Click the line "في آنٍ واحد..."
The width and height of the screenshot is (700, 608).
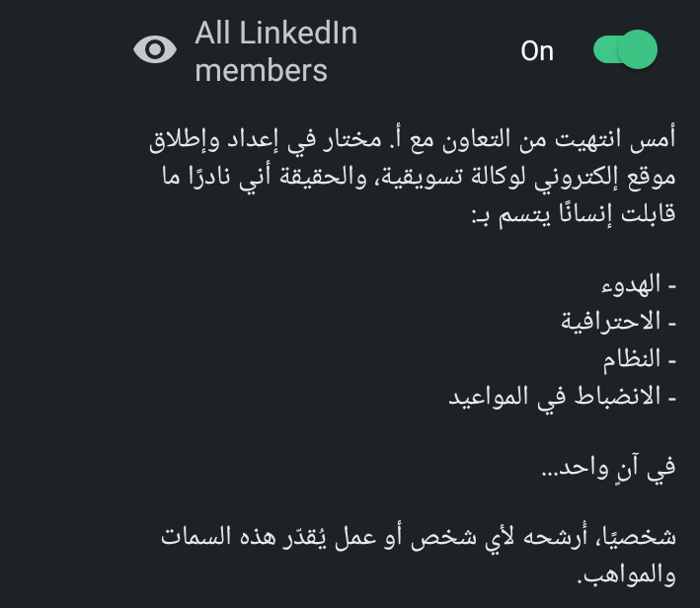click(608, 470)
